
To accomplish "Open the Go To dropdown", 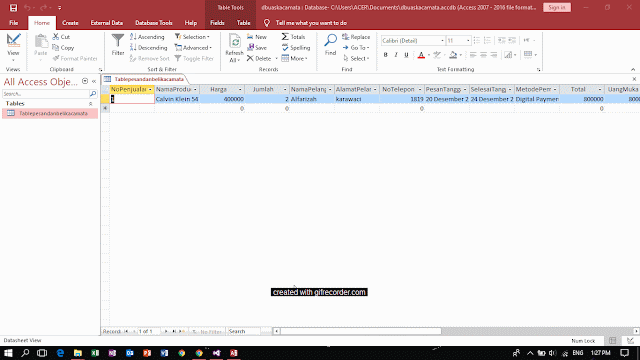I will [356, 48].
